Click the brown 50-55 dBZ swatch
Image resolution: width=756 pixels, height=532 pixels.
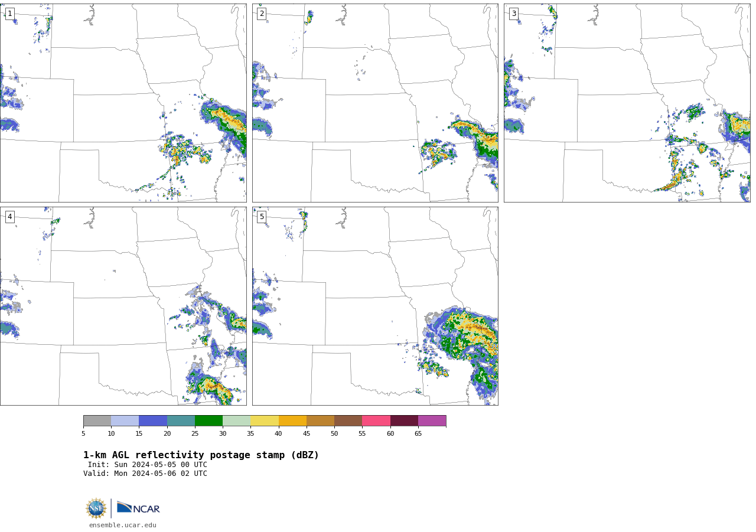348,420
